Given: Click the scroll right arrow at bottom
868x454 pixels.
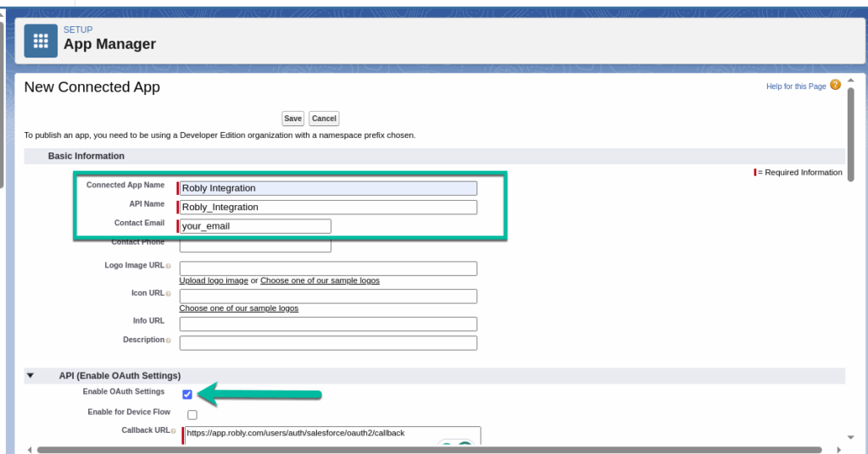Looking at the screenshot, I should point(838,450).
